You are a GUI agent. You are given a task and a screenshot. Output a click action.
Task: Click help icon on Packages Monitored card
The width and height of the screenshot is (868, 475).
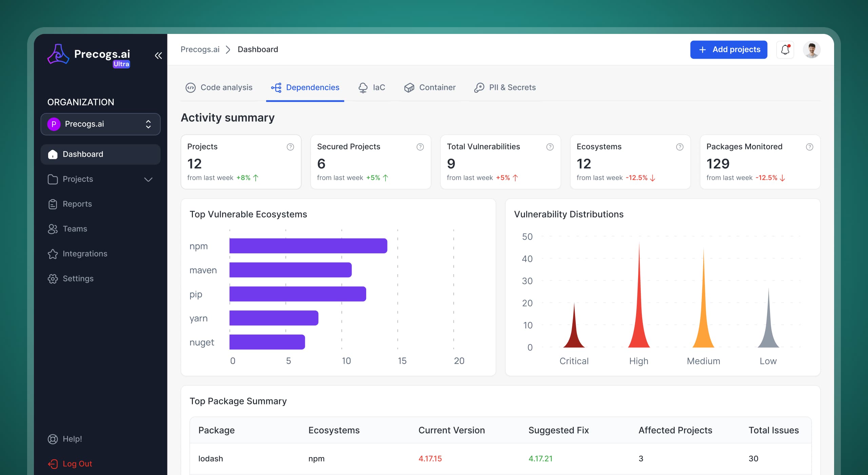point(810,147)
